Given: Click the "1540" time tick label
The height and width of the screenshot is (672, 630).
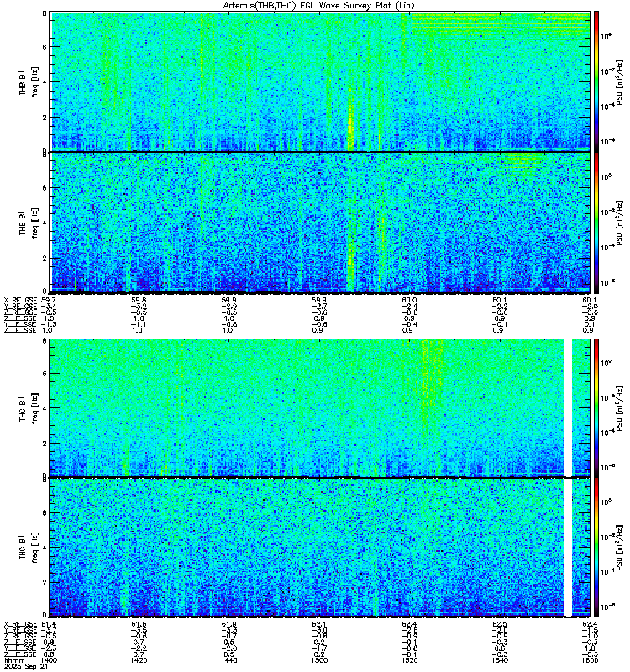Looking at the screenshot, I should click(500, 660).
